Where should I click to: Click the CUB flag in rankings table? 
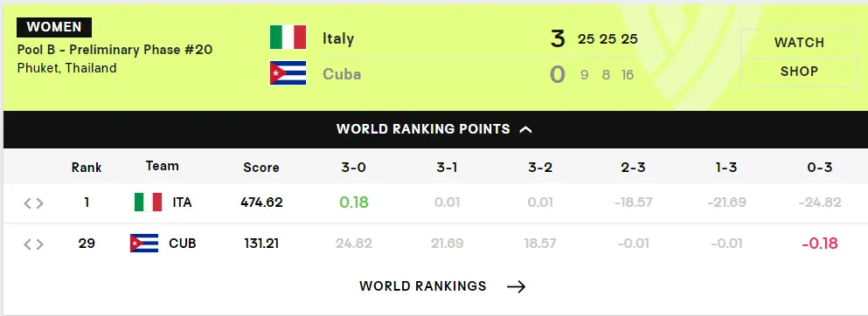click(x=144, y=243)
